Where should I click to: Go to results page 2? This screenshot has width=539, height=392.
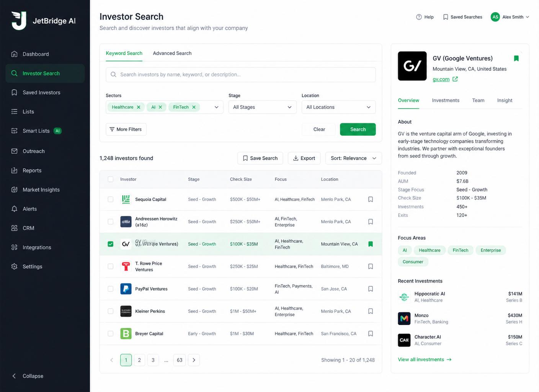pos(139,360)
